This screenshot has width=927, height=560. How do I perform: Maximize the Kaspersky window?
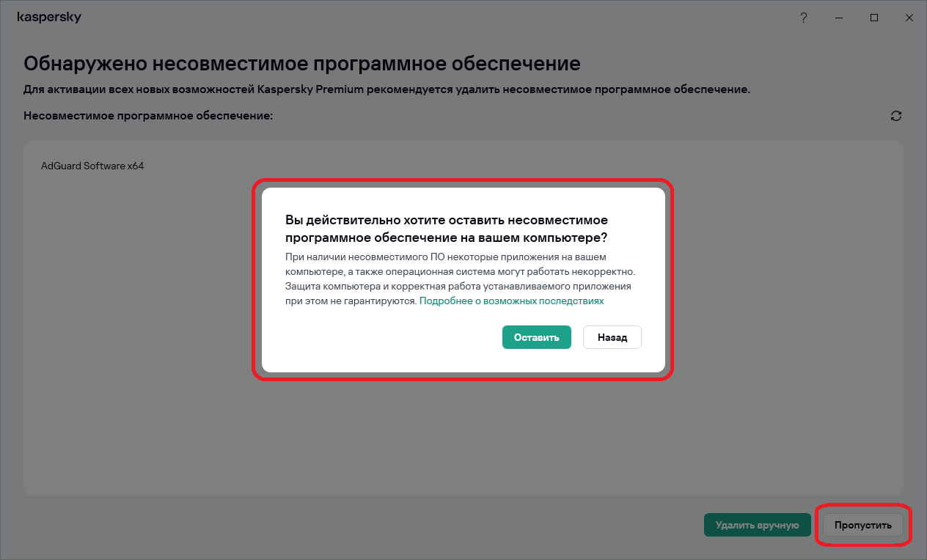pyautogui.click(x=874, y=18)
